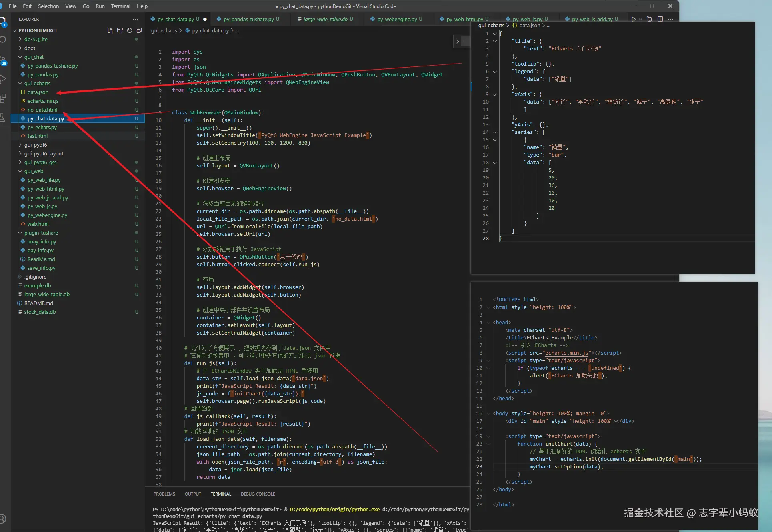Open Explorer views and more actions menu

coord(136,19)
